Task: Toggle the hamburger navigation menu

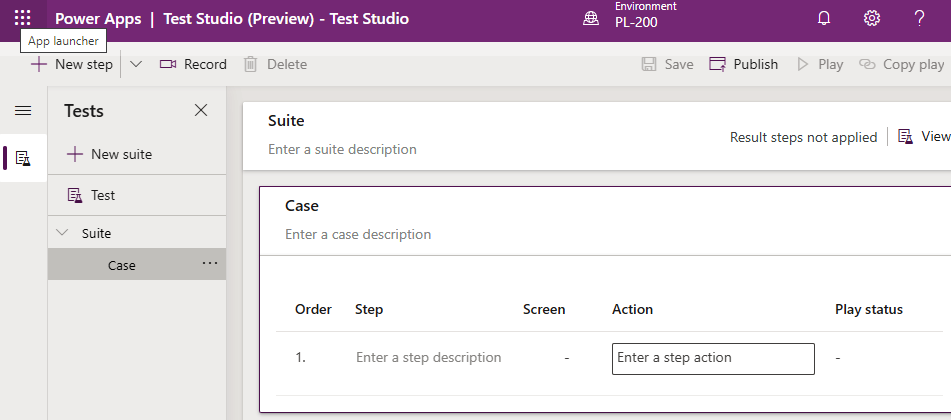Action: (x=23, y=110)
